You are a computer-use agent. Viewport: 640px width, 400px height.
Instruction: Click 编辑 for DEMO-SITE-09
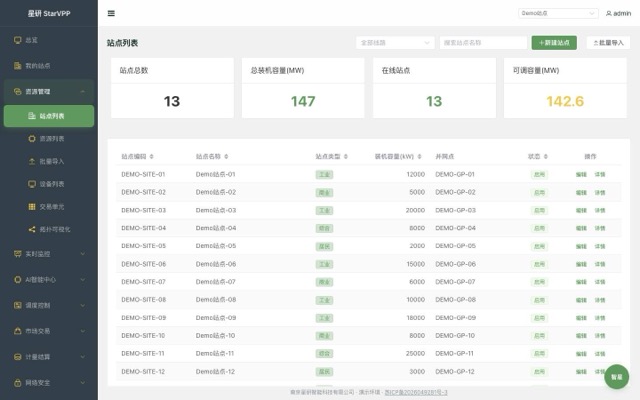coord(581,318)
